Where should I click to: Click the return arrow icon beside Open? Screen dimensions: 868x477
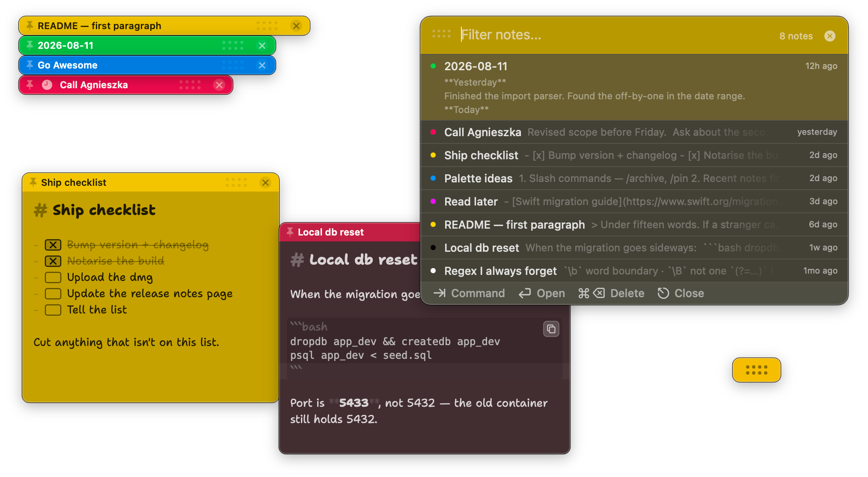(x=525, y=293)
